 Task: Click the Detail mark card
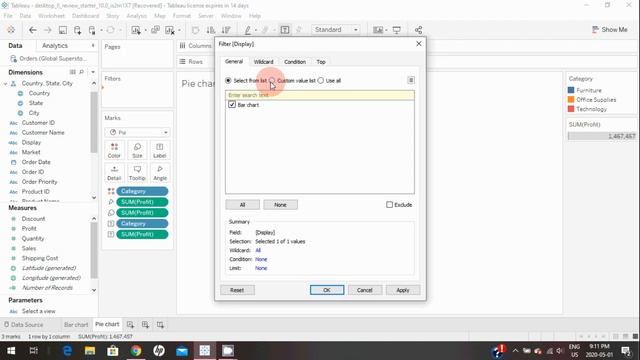[114, 173]
